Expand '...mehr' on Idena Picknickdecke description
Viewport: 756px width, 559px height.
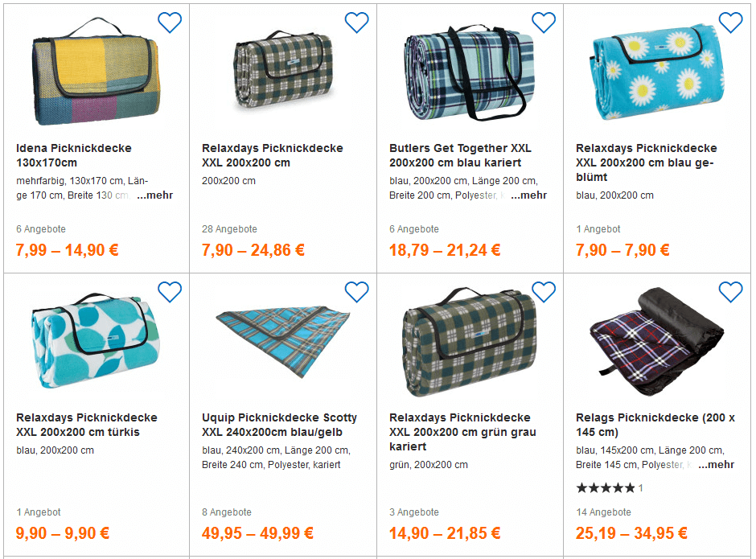[154, 195]
